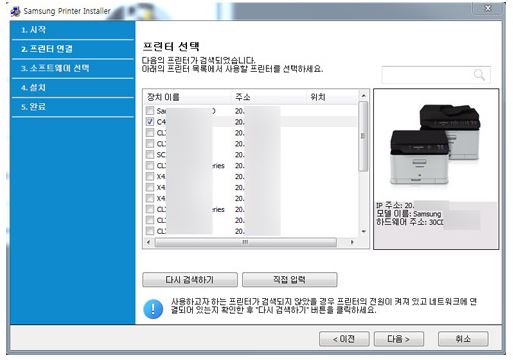
Task: Click the Samsung Printer Installer title icon
Action: point(15,11)
